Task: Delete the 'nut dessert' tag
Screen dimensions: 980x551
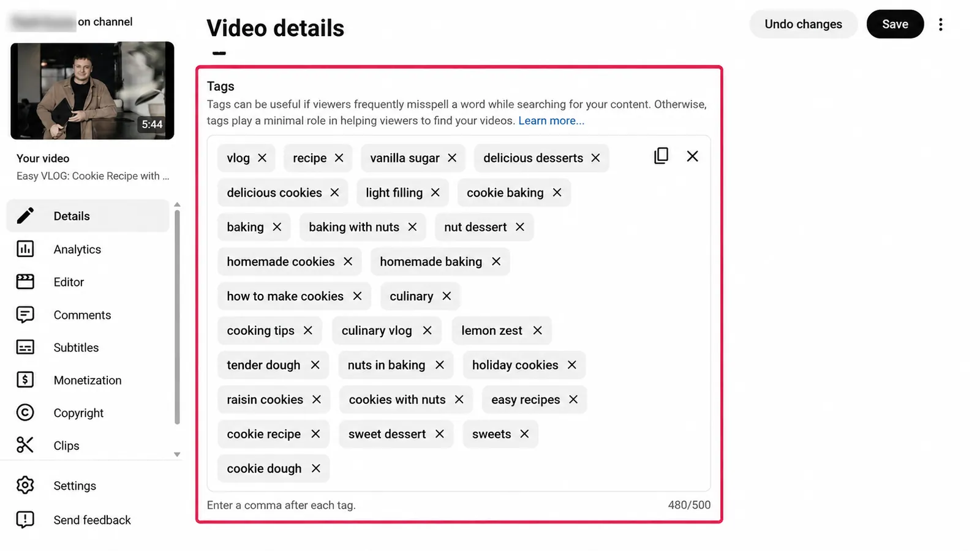Action: [x=520, y=227]
